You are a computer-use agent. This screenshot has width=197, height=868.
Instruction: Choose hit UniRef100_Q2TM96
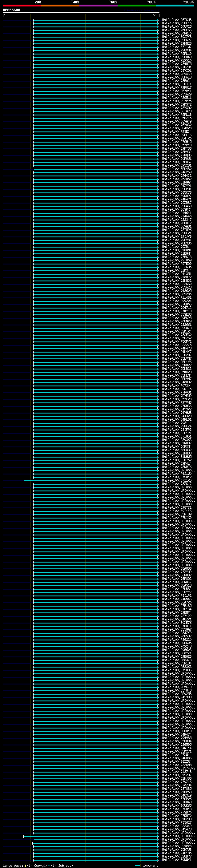coord(176,230)
